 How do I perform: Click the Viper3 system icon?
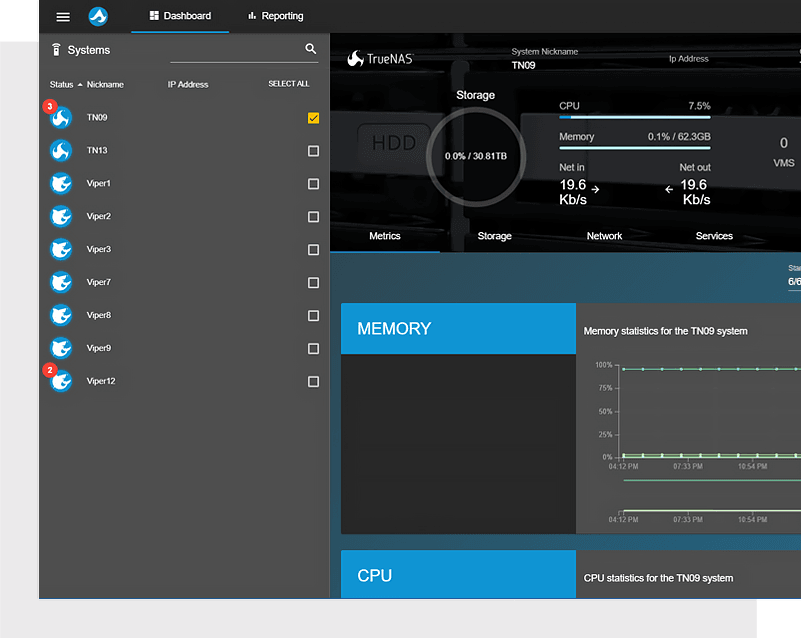[x=61, y=249]
